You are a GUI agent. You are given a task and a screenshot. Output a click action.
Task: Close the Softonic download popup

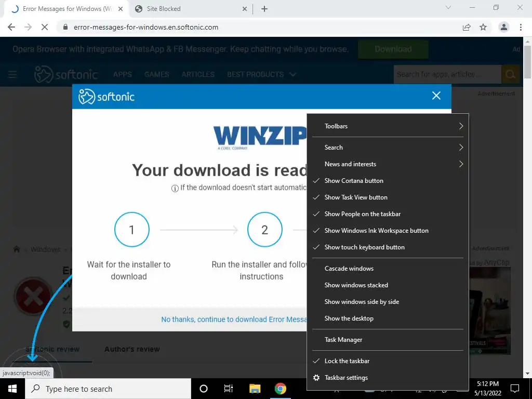click(436, 96)
